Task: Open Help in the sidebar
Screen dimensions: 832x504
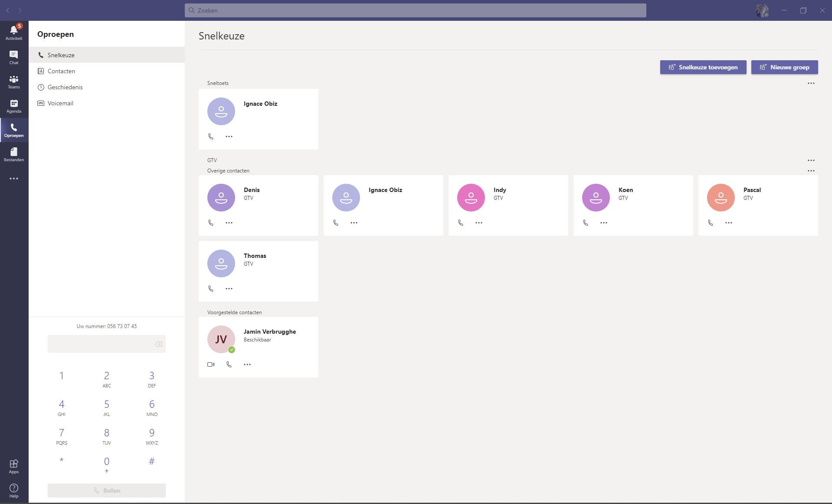Action: coord(14,491)
